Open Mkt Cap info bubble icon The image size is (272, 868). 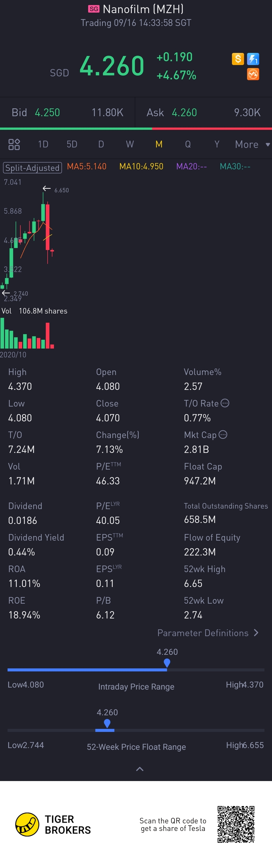click(223, 435)
